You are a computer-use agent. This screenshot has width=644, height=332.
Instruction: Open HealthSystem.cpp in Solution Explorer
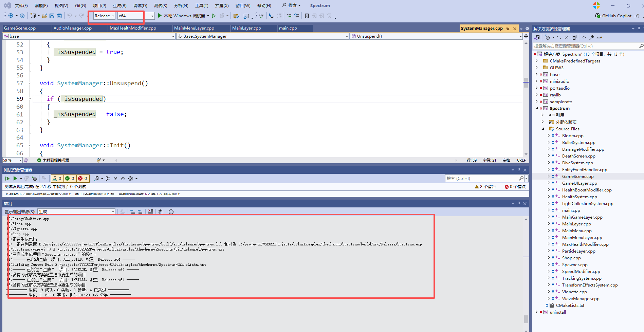point(579,197)
